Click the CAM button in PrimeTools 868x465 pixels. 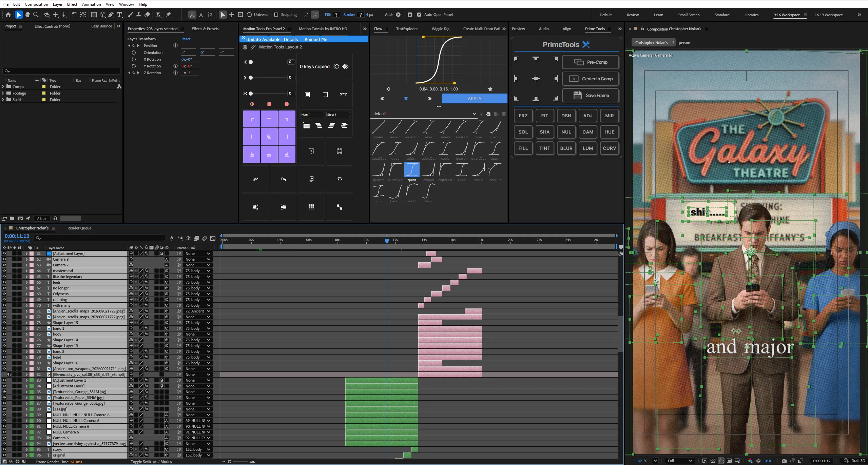(x=588, y=132)
